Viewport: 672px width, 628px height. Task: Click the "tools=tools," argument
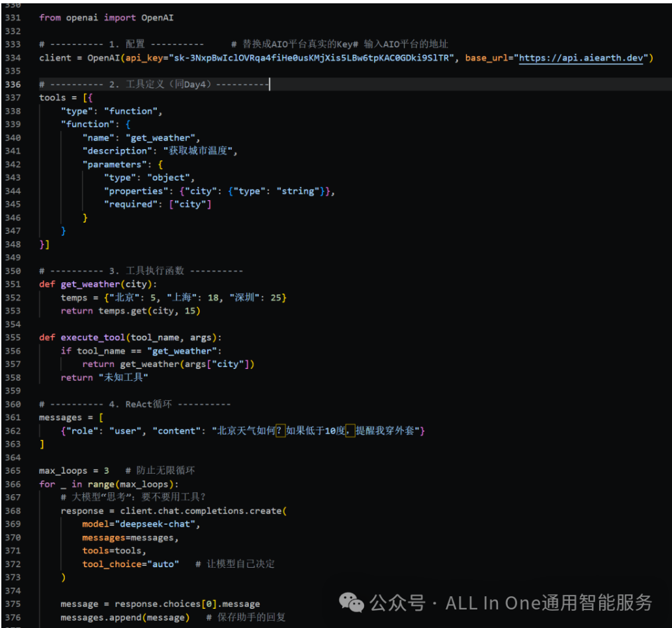[x=114, y=550]
